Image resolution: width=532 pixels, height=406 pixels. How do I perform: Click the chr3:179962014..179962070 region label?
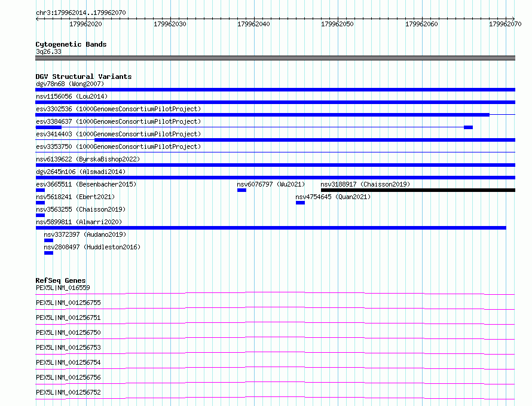click(x=81, y=13)
